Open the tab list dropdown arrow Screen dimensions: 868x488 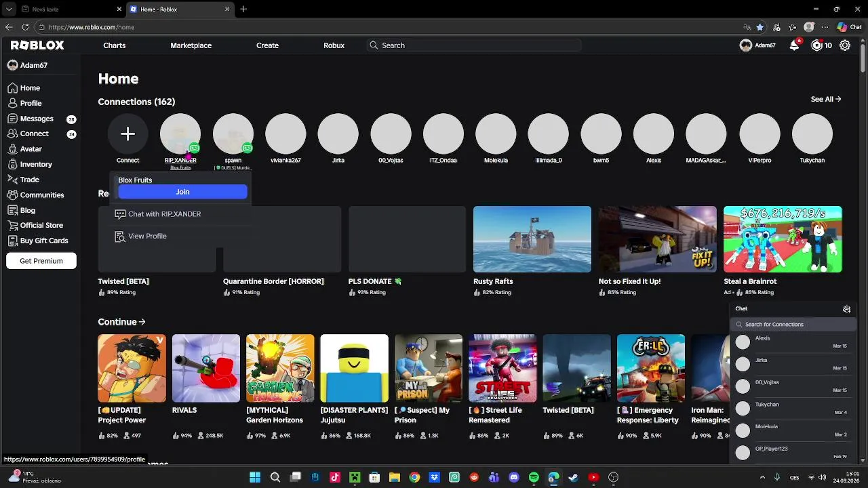[x=9, y=9]
